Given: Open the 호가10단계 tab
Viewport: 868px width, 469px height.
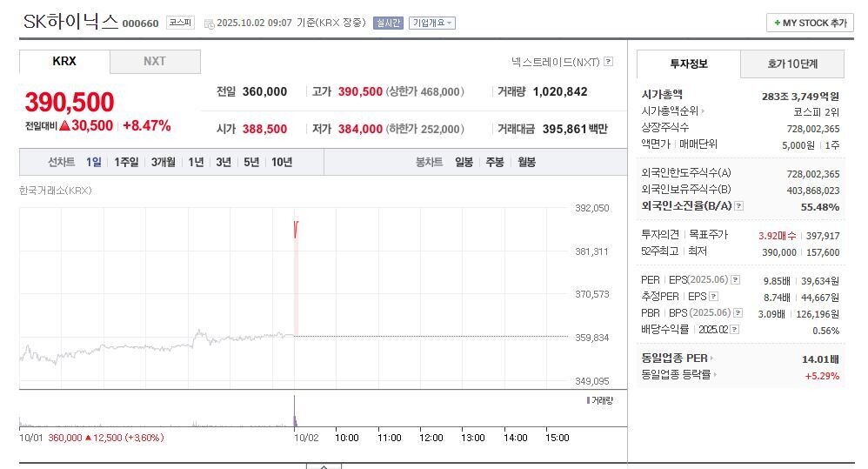Looking at the screenshot, I should [792, 64].
